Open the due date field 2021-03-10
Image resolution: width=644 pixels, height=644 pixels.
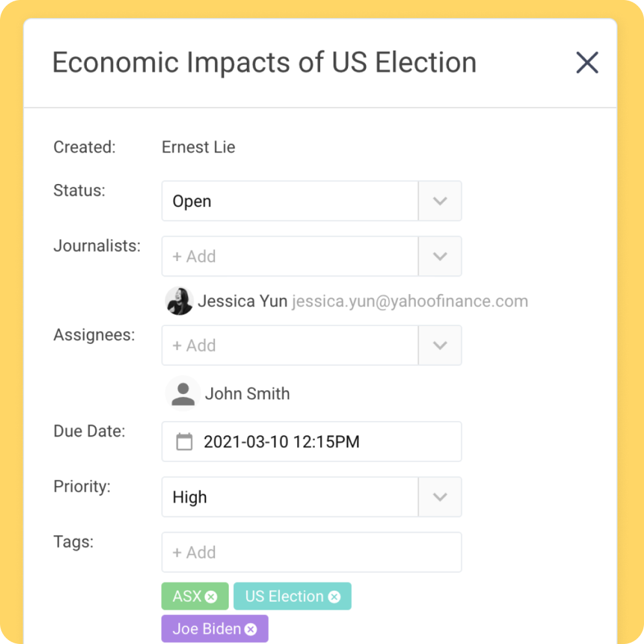[x=312, y=441]
